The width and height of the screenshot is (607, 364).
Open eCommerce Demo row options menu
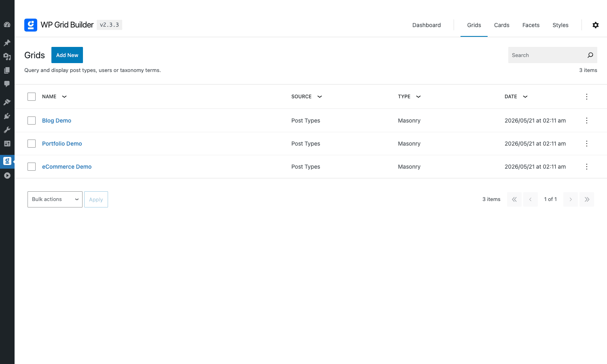pos(587,167)
